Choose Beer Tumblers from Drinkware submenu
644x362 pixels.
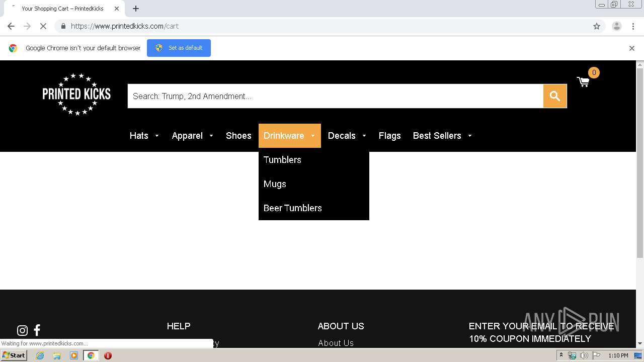(292, 208)
